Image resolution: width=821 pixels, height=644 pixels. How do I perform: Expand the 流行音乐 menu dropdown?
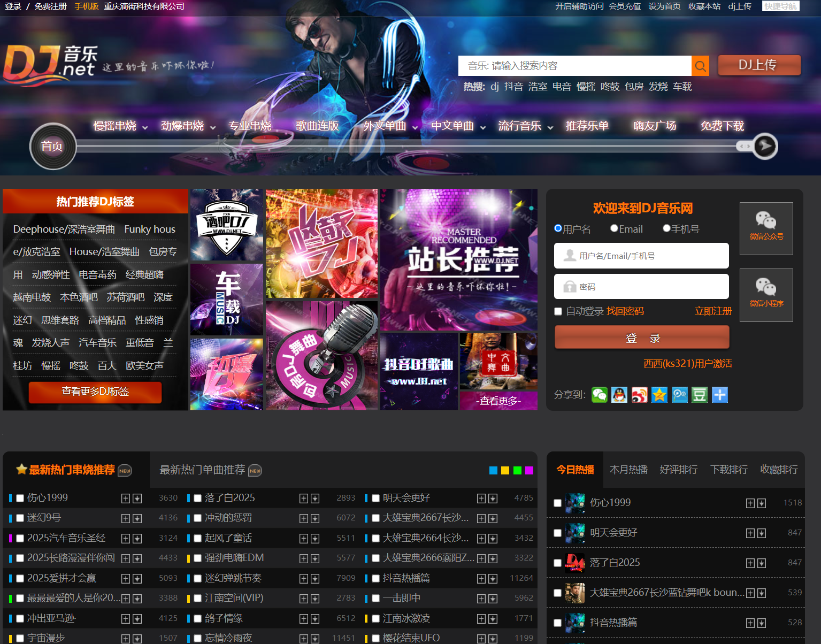[550, 127]
